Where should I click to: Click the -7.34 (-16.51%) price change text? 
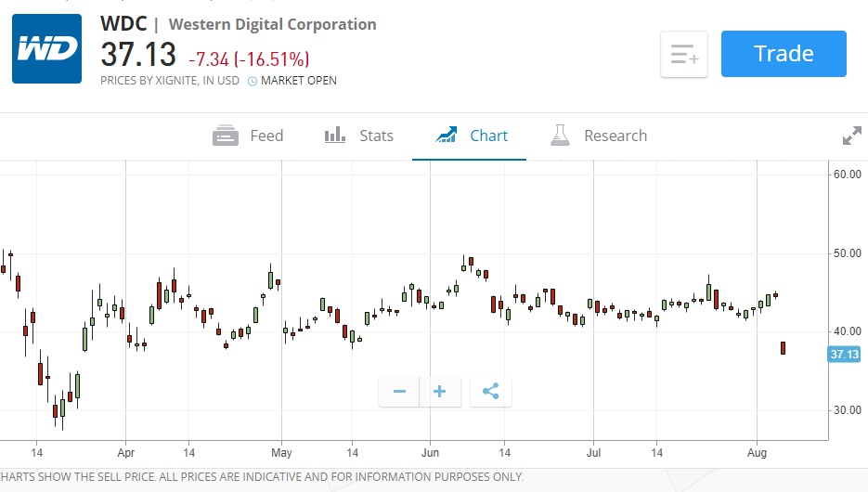249,58
